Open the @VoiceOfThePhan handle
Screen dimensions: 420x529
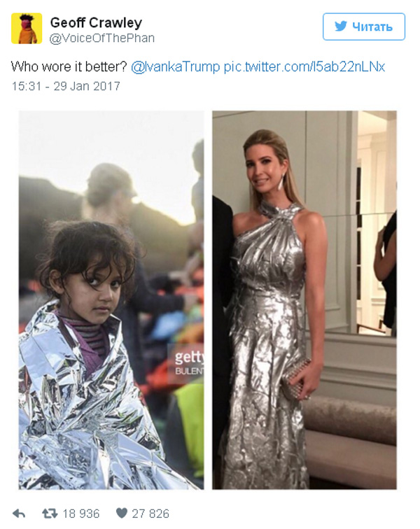click(102, 38)
